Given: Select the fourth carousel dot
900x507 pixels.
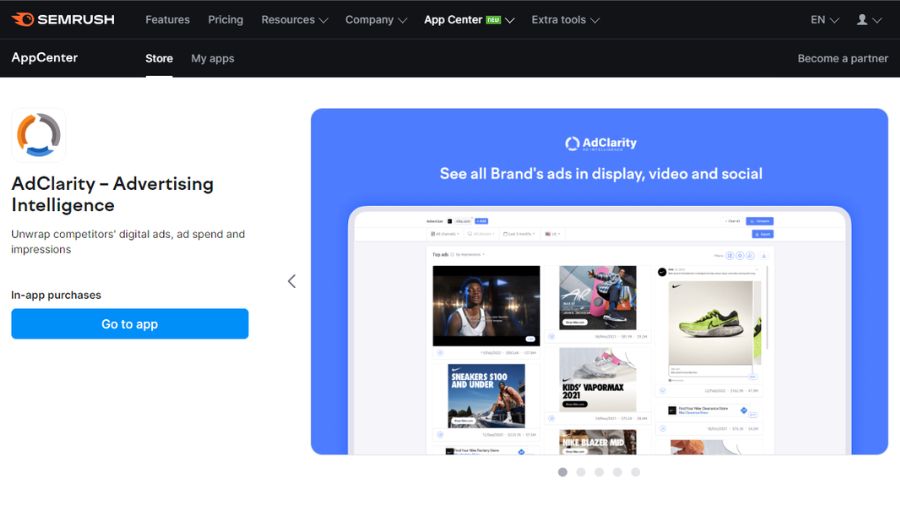Looking at the screenshot, I should (617, 472).
